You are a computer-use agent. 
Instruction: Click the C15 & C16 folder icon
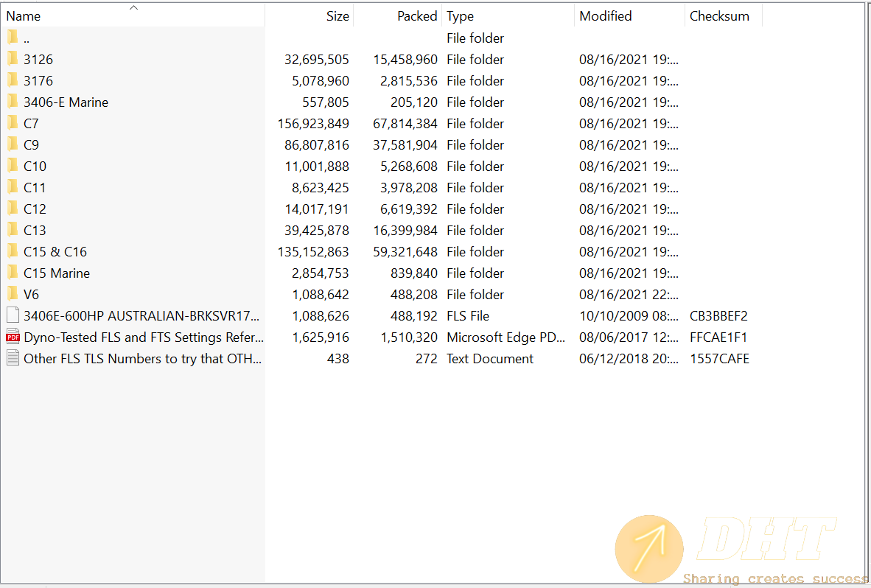12,251
